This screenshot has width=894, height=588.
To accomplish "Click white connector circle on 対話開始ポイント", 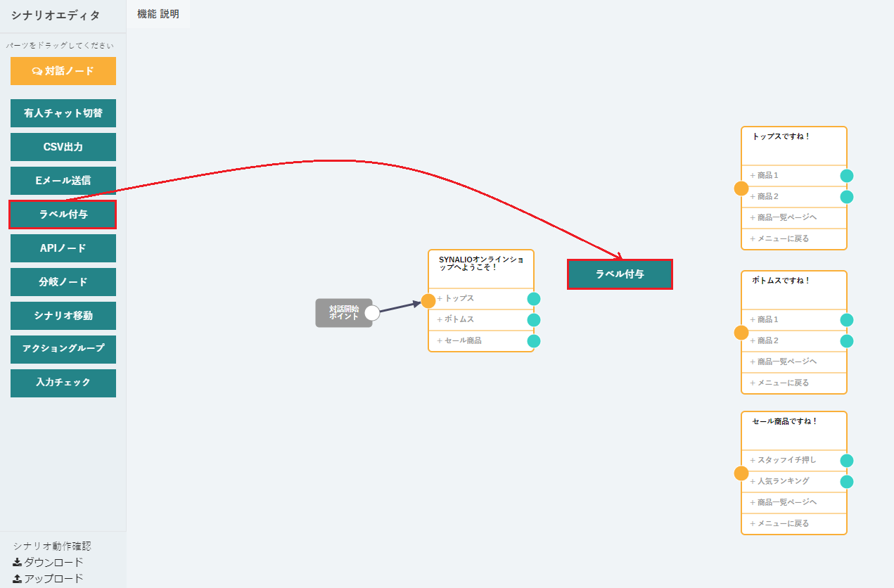I will (372, 313).
